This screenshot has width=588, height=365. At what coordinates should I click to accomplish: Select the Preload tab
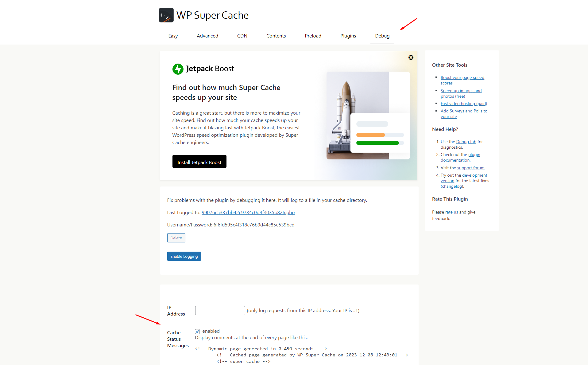coord(313,36)
